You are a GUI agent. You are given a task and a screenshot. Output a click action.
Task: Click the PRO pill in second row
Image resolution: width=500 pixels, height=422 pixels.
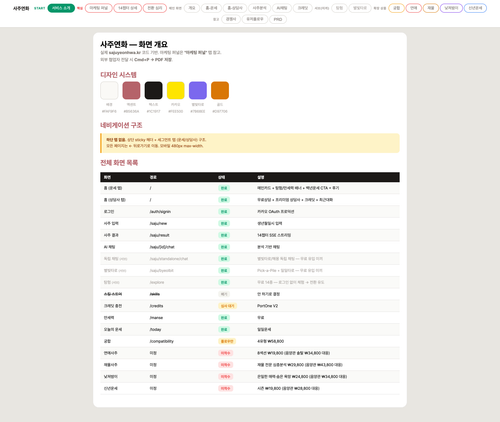click(x=278, y=19)
